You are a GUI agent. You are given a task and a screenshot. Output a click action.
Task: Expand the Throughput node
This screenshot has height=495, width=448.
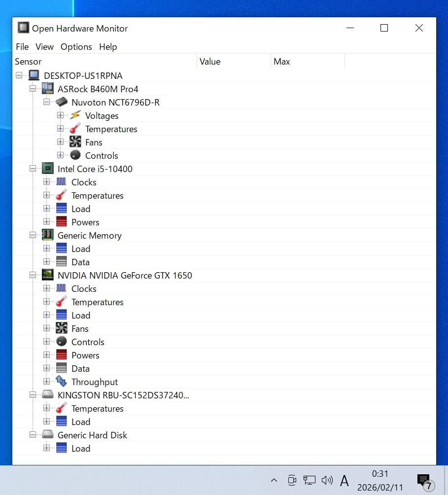tap(47, 381)
